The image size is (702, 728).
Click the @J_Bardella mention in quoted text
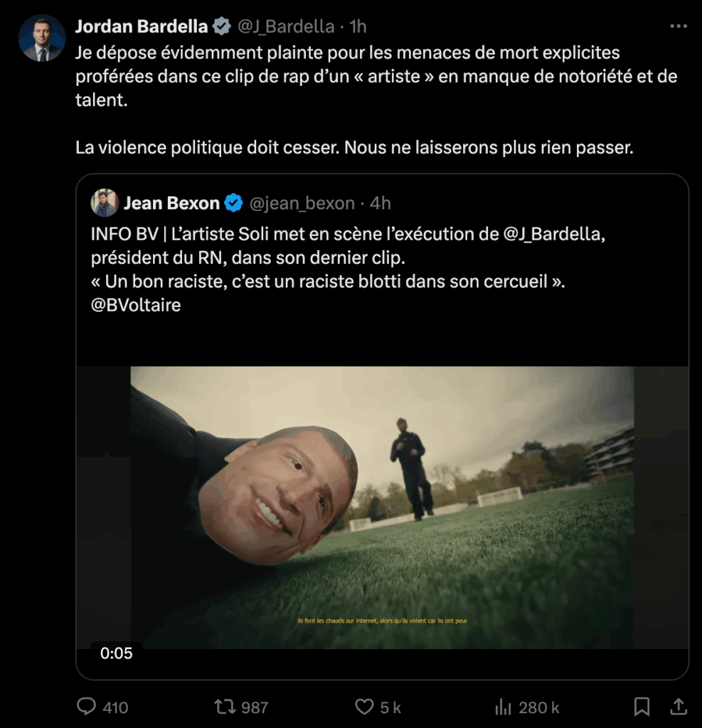553,234
